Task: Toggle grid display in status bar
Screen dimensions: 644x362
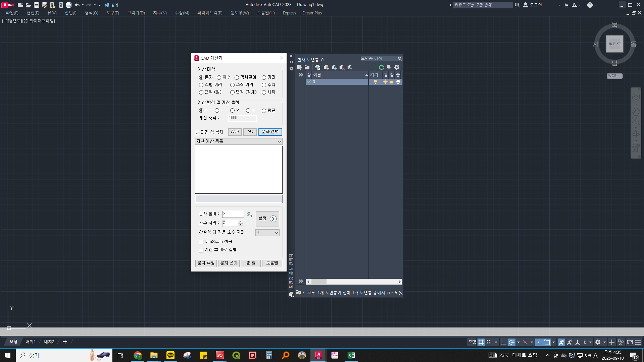Action: [x=481, y=342]
